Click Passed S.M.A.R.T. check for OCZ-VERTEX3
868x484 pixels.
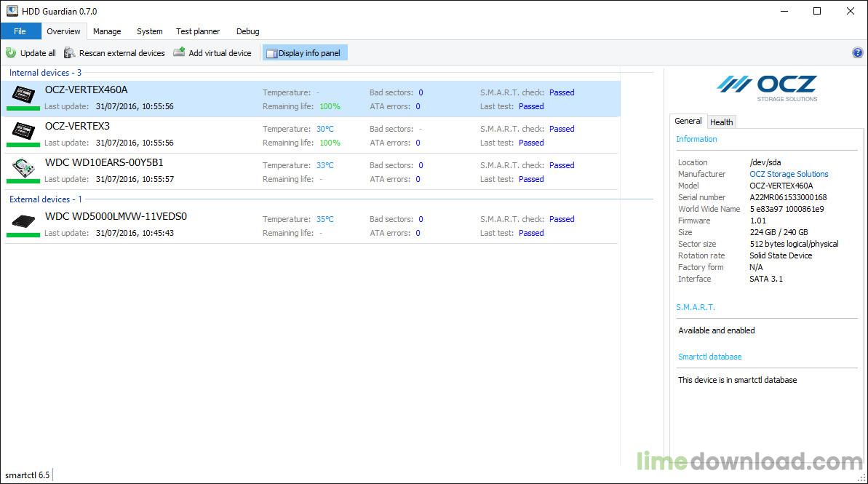(562, 129)
